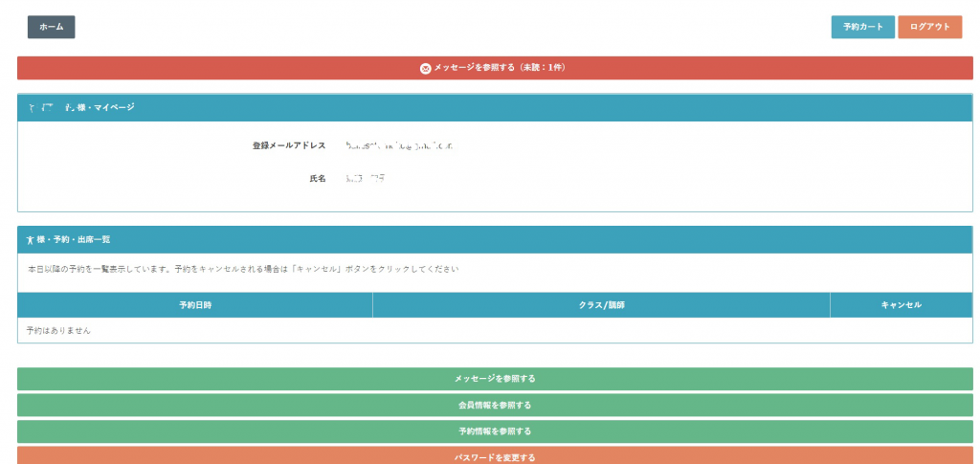The height and width of the screenshot is (464, 980).
Task: Click the クラス/講師 column header
Action: tap(601, 305)
